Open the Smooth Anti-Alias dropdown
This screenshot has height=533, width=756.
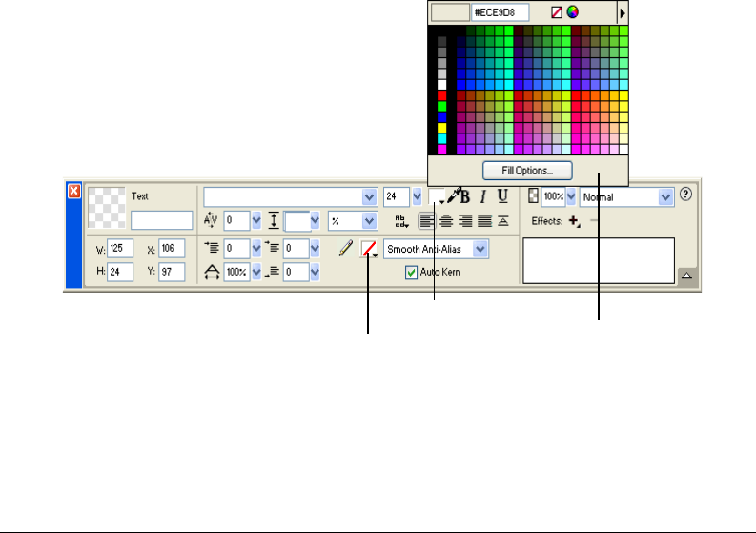click(480, 249)
